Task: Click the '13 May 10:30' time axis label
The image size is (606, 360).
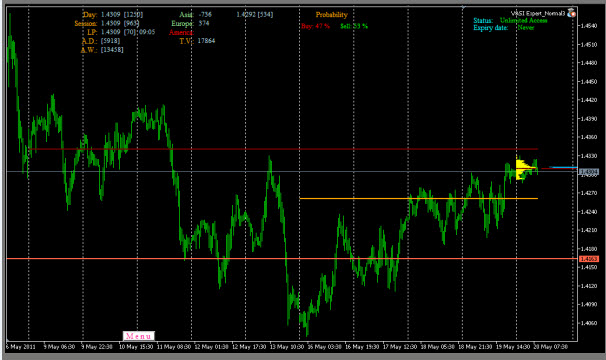Action: (x=287, y=346)
